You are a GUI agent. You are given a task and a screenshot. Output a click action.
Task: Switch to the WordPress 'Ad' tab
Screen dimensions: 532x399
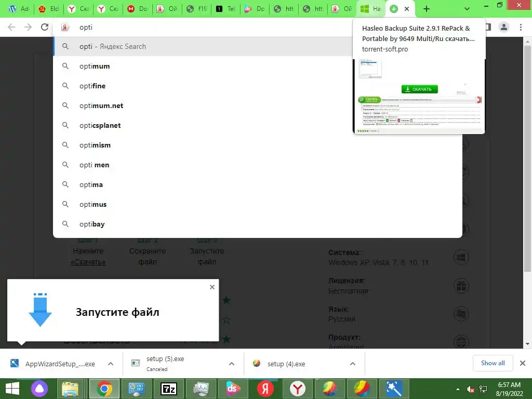19,9
